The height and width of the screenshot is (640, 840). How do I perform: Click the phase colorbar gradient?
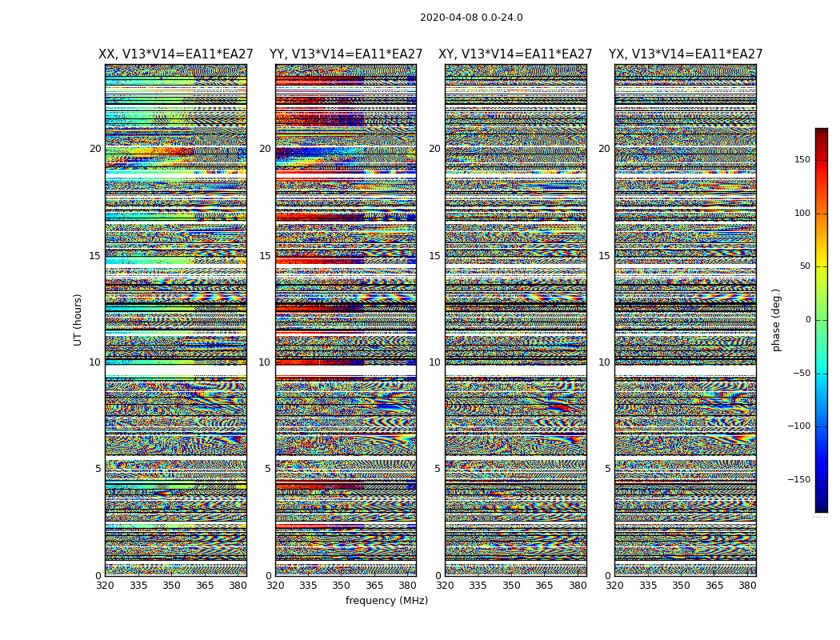[x=822, y=320]
